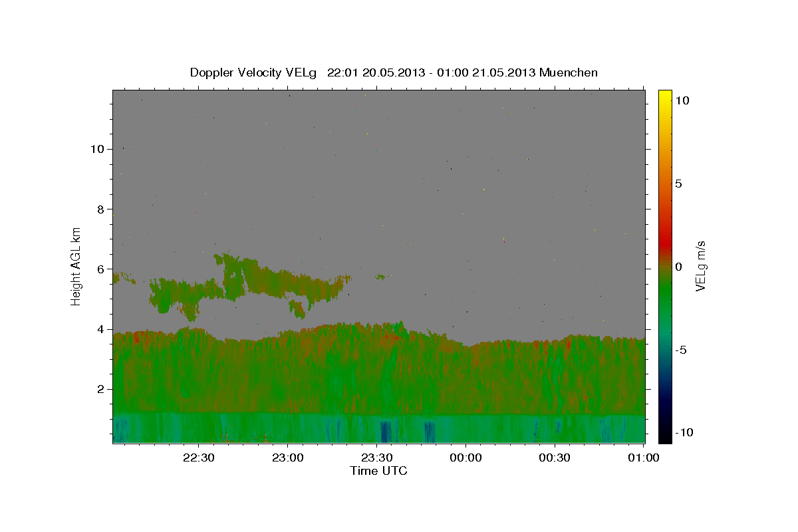Click the 01:00 time tick label
Viewport: 798px width, 532px height.
click(x=644, y=458)
